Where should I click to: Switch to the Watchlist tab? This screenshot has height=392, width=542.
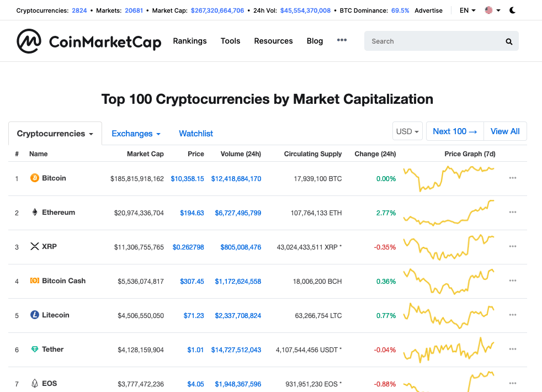196,134
